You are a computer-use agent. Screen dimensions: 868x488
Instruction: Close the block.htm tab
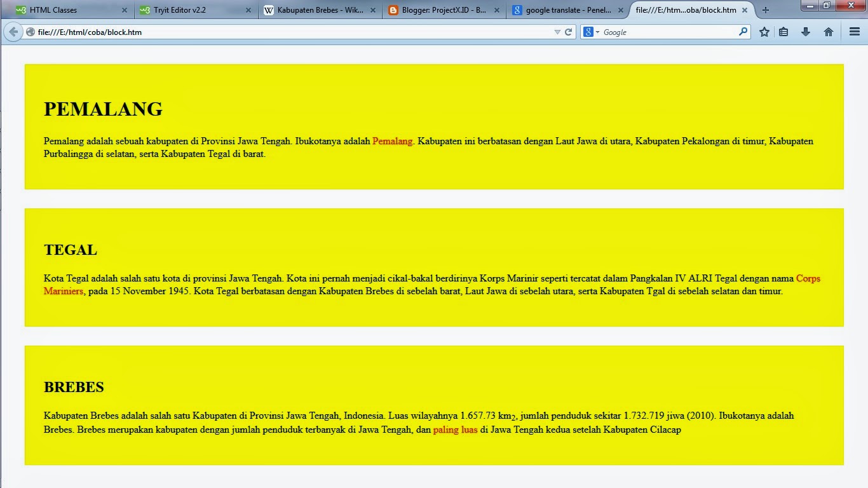click(744, 10)
